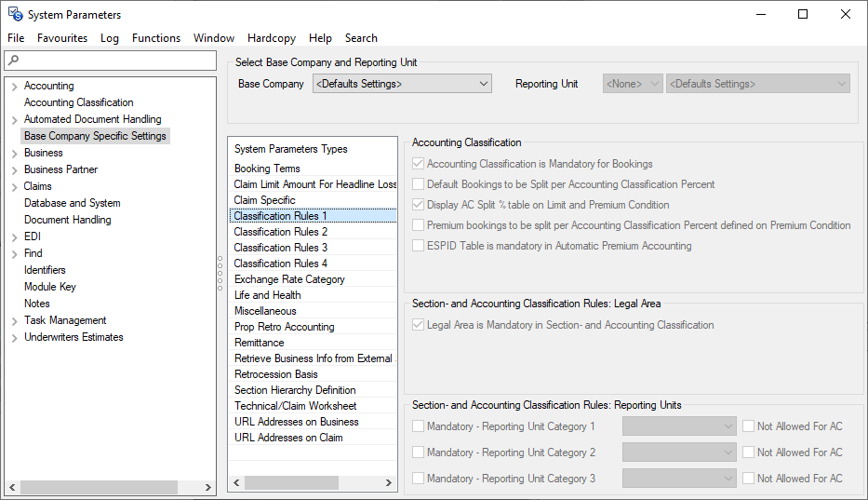868x500 pixels.
Task: Select Retrocession Basis in parameter list
Action: pyautogui.click(x=275, y=374)
